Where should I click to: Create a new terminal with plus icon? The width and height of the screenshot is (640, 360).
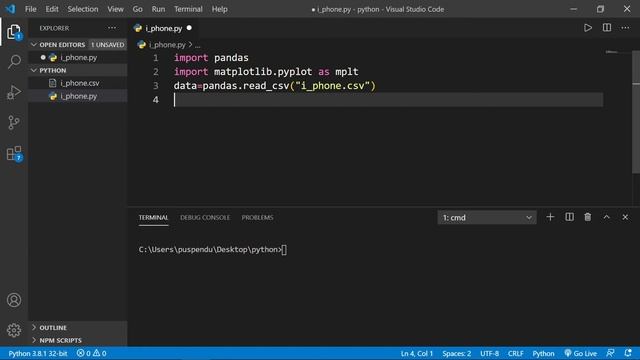[x=550, y=217]
